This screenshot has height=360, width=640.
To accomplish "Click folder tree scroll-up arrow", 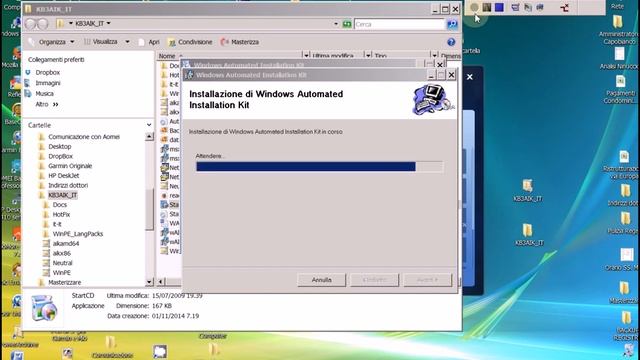I will (149, 137).
